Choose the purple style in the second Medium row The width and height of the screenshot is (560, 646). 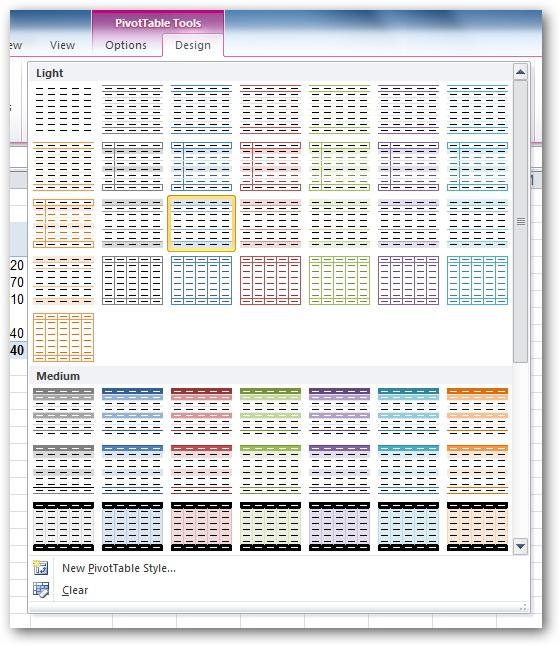coord(340,469)
